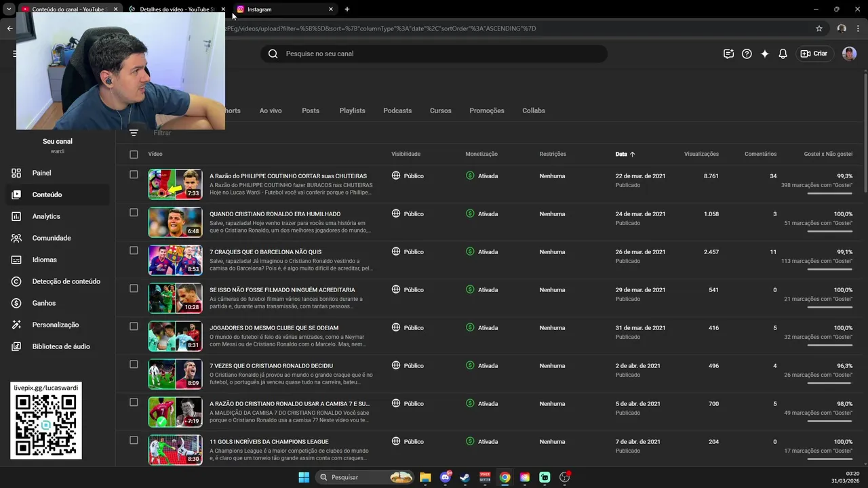Open File Explorer in the taskbar
868x488 pixels.
425,477
